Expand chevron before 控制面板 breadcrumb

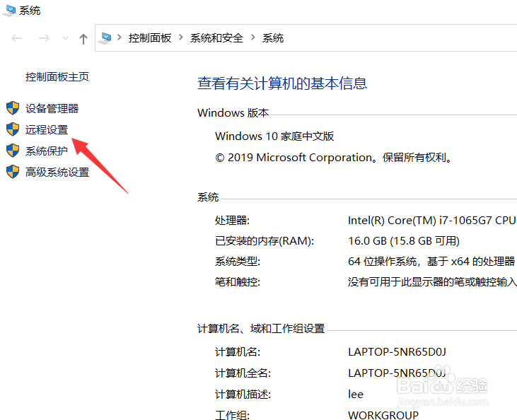120,37
